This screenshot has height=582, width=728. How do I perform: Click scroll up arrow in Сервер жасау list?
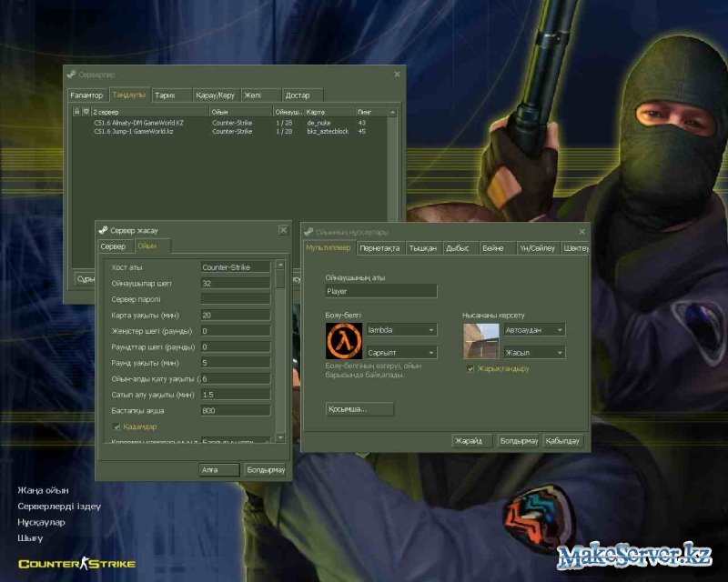click(x=280, y=265)
